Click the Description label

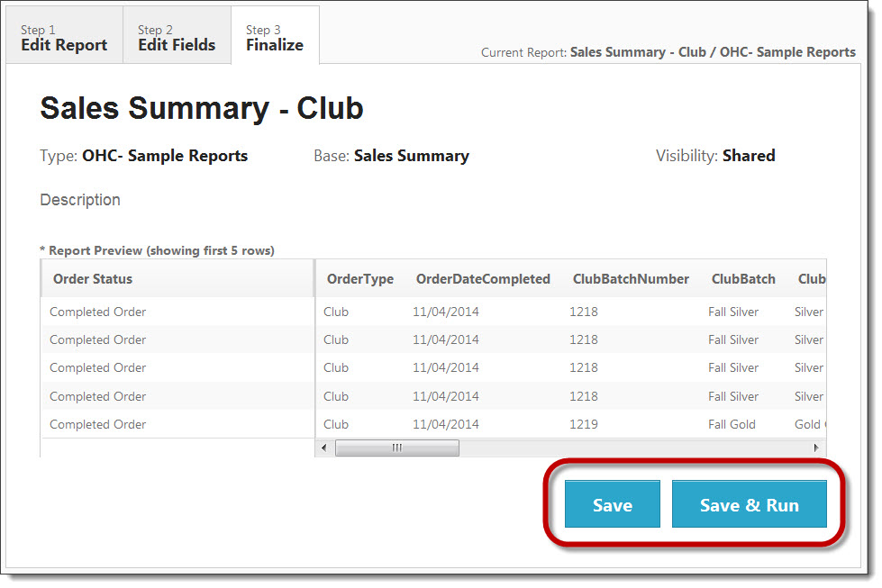[79, 200]
